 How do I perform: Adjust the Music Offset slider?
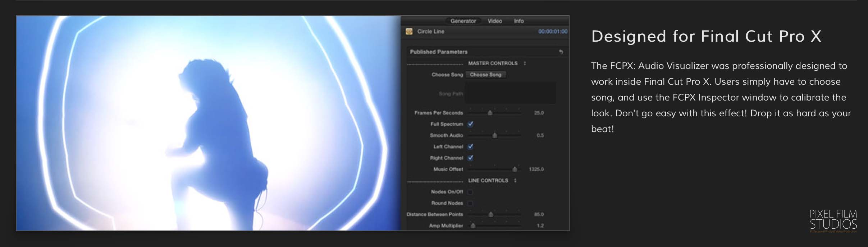(515, 169)
